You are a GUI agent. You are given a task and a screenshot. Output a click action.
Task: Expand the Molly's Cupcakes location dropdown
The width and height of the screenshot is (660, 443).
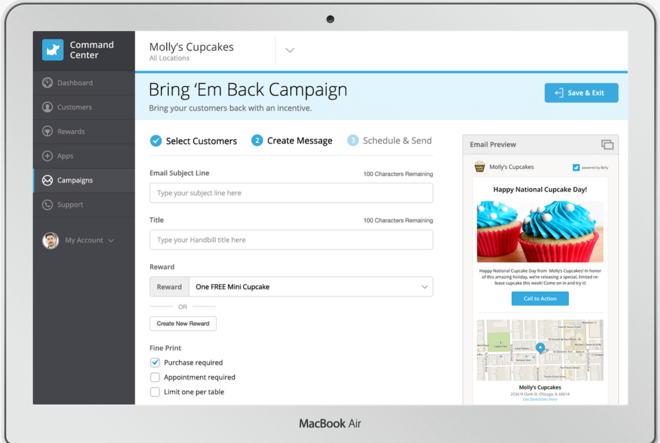click(x=290, y=50)
